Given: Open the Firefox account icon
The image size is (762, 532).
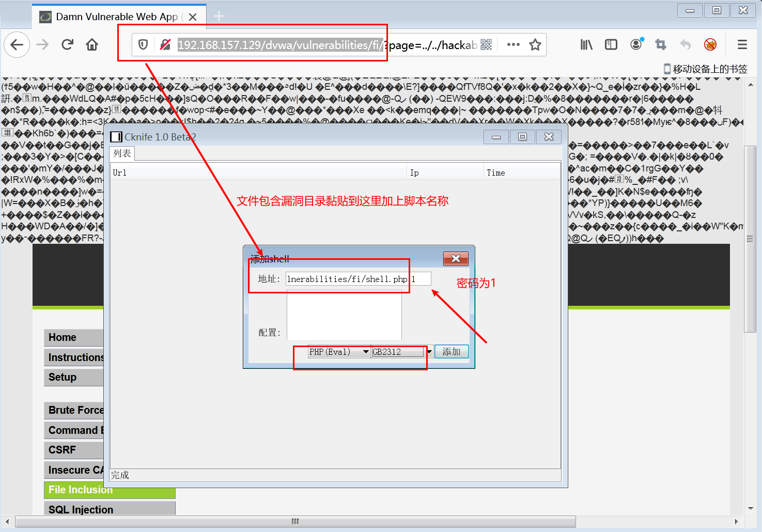Looking at the screenshot, I should [636, 44].
